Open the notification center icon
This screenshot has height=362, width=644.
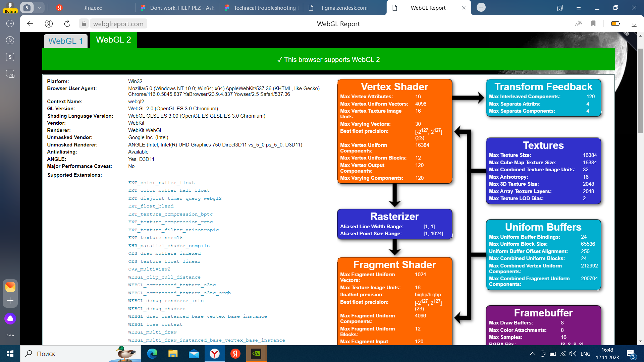point(631,354)
